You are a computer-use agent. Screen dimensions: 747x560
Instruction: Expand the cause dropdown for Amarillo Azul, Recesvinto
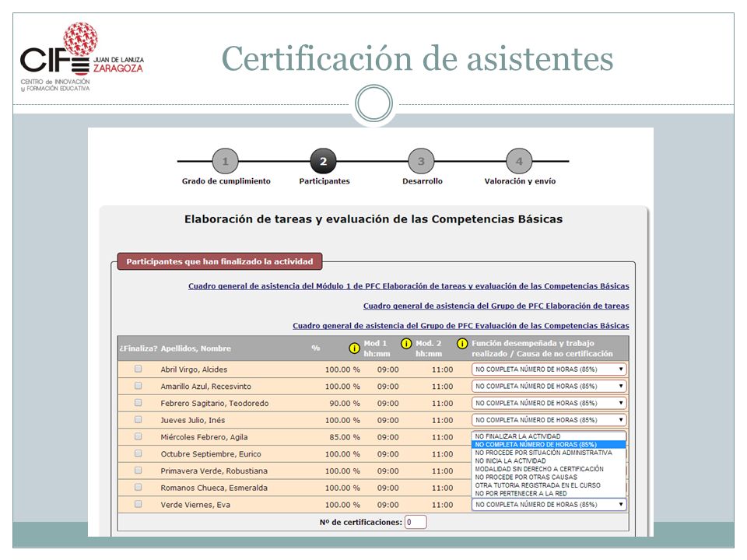(549, 387)
